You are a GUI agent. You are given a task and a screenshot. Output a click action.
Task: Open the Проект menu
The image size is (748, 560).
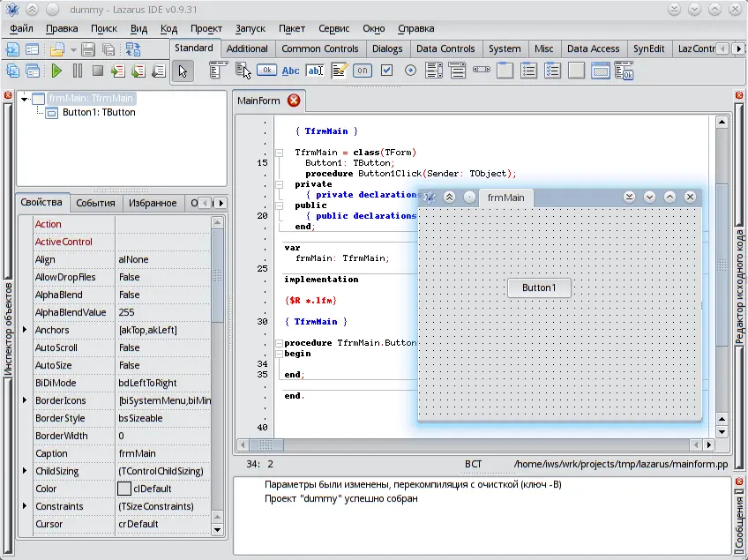click(x=206, y=28)
